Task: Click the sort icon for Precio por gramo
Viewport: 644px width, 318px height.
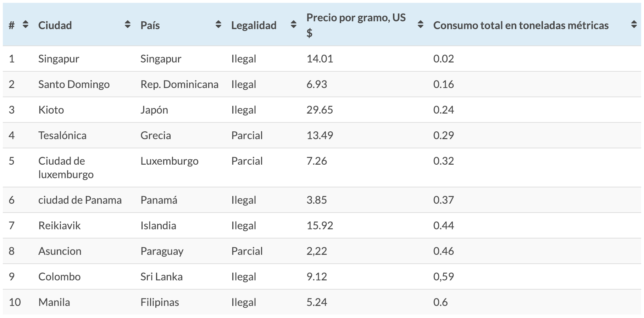Action: (x=421, y=25)
